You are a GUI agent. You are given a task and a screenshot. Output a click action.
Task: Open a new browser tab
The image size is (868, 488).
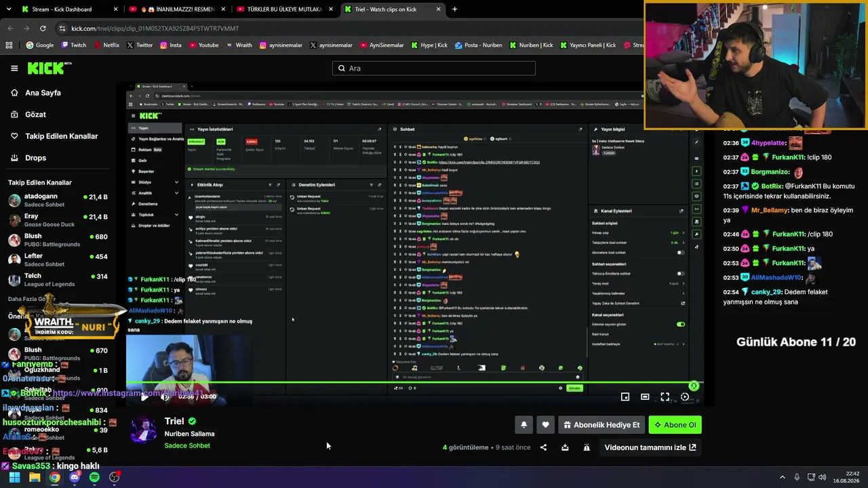454,9
